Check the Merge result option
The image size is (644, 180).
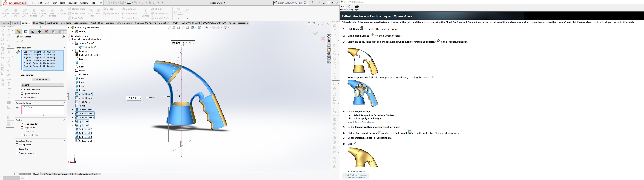coord(22,128)
